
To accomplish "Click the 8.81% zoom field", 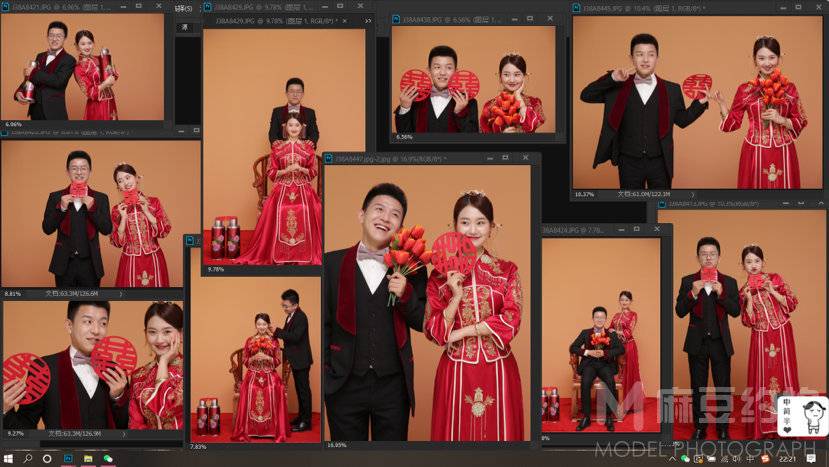I will (13, 294).
